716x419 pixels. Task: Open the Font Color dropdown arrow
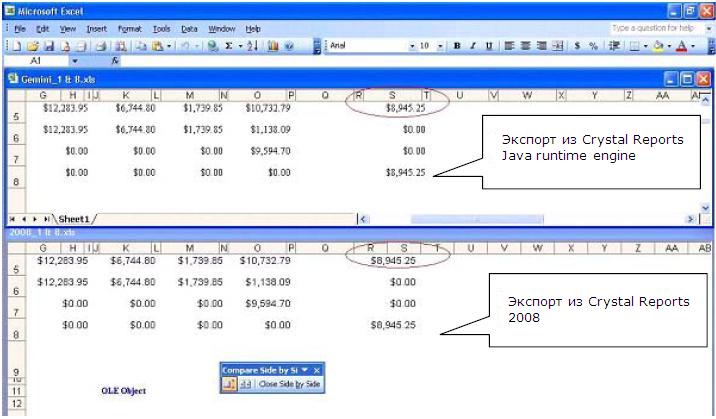pyautogui.click(x=693, y=46)
